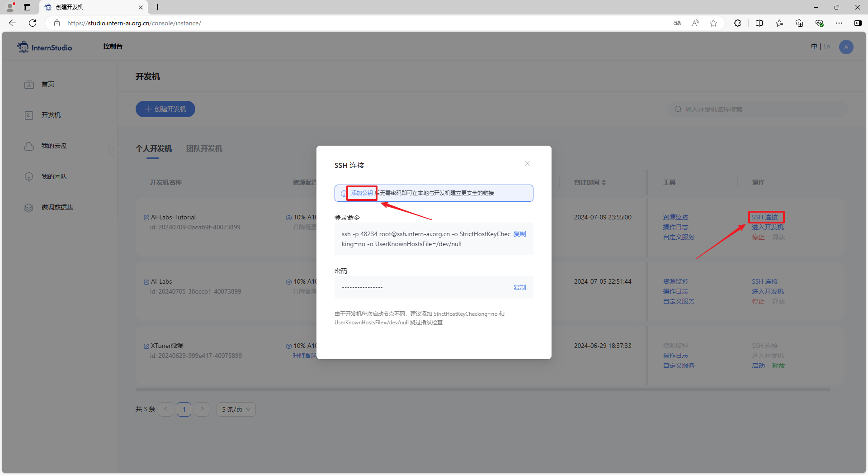Open 操作日志 for AI-Labs-Tutorial
Viewport: 868px width, 475px height.
676,227
